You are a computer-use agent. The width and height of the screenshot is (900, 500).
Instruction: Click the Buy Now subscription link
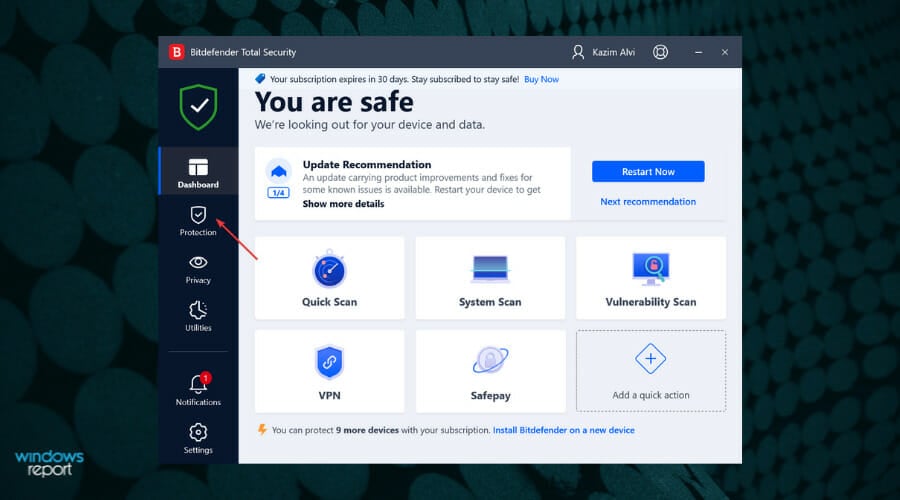(541, 79)
